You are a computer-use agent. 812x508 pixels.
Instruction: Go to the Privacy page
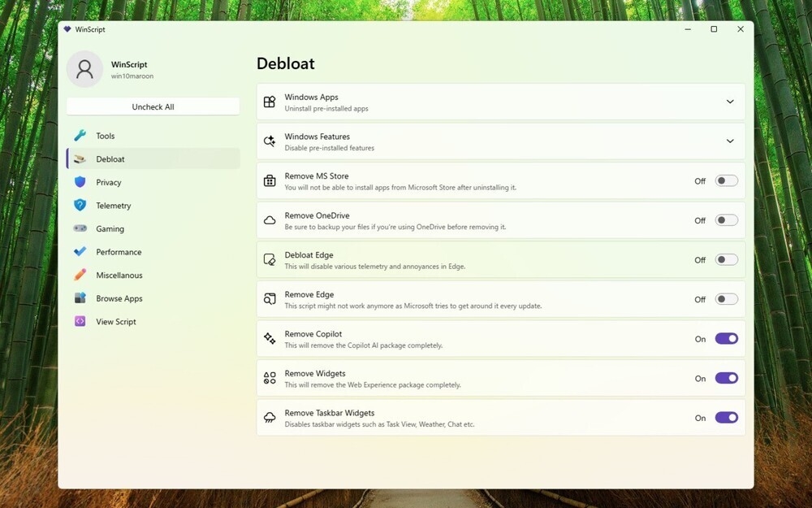point(153,182)
